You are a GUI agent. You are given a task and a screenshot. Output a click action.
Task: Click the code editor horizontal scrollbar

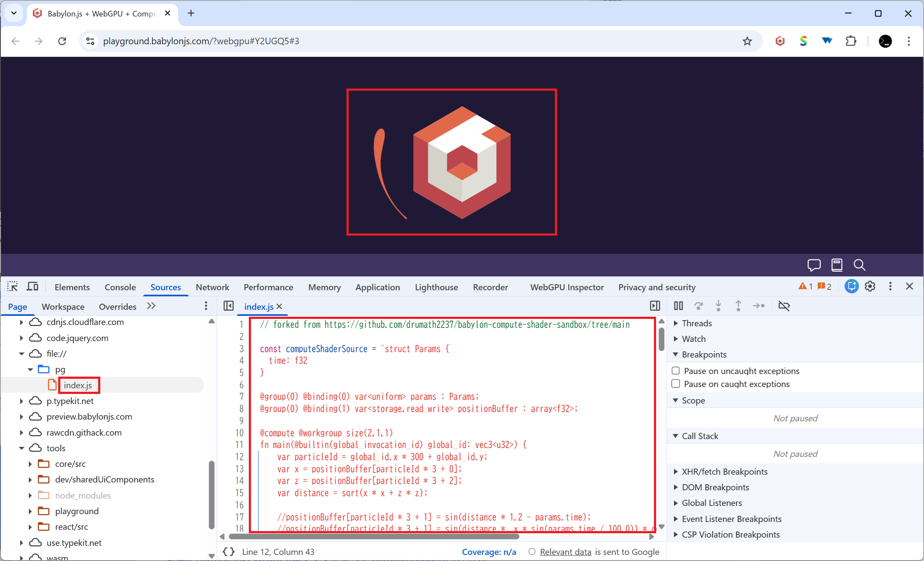tap(373, 537)
